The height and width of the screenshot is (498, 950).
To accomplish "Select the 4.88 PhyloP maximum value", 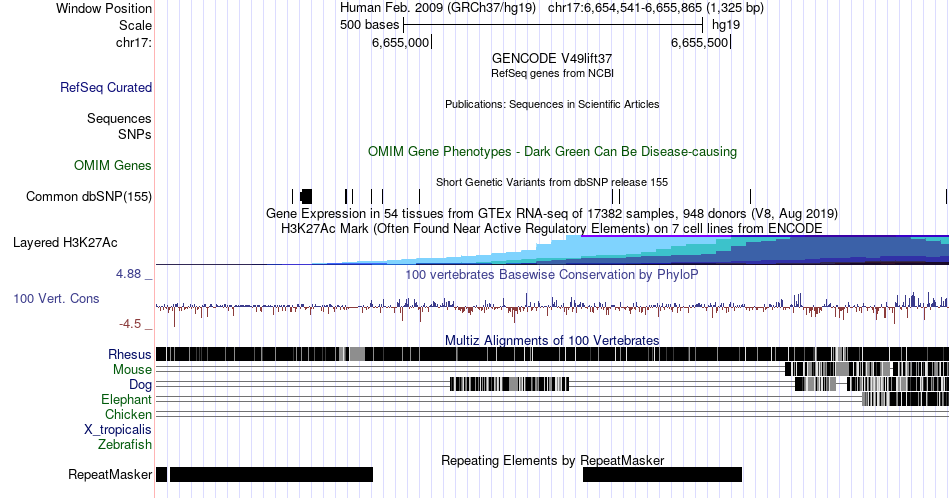I will (128, 274).
